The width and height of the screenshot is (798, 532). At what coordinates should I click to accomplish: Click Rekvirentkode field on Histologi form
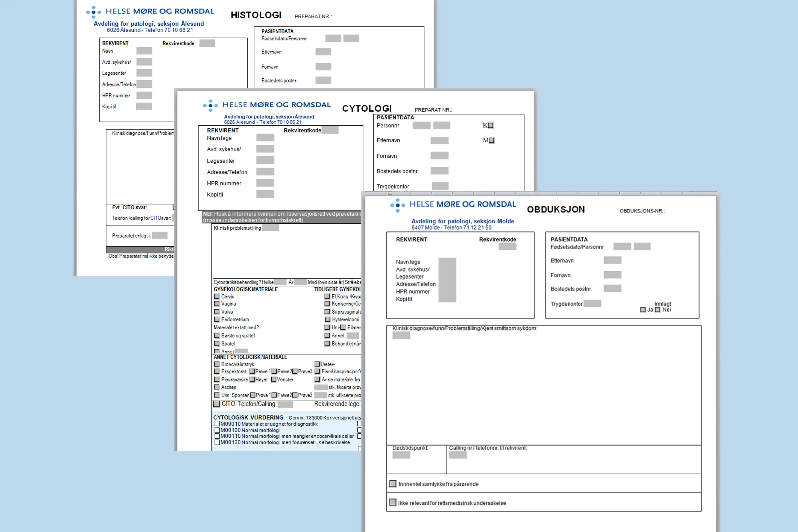point(207,43)
